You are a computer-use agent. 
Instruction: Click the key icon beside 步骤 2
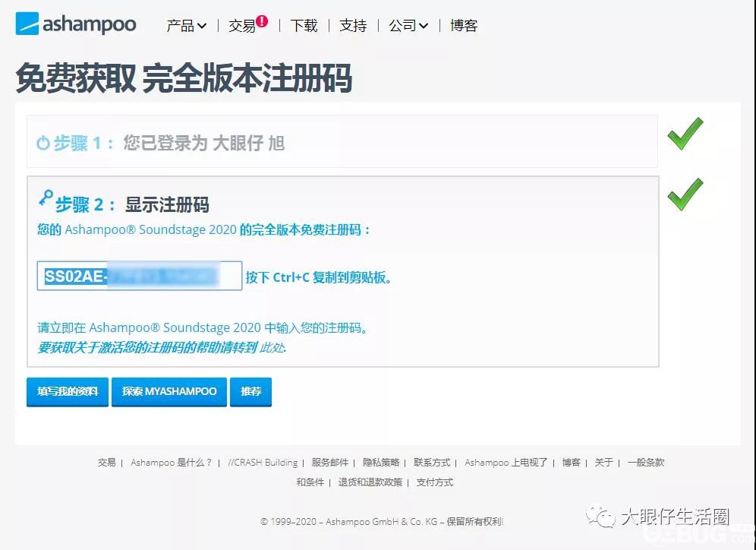46,198
